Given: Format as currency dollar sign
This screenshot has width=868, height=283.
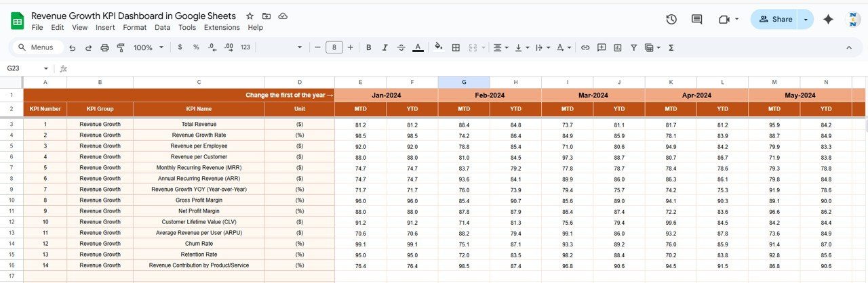Looking at the screenshot, I should point(180,47).
